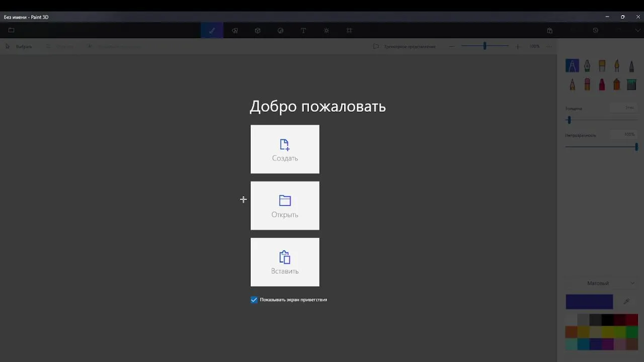Open the more options ellipsis

[x=549, y=46]
